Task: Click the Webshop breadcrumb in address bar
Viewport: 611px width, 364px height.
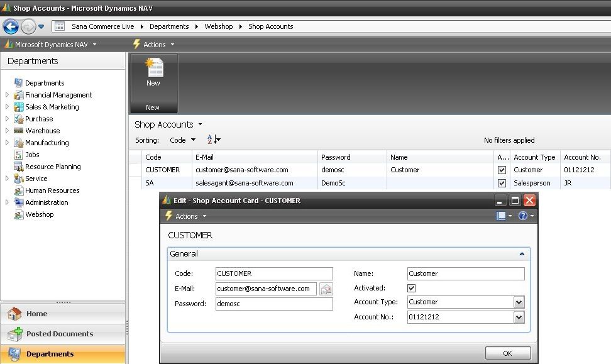Action: point(219,26)
